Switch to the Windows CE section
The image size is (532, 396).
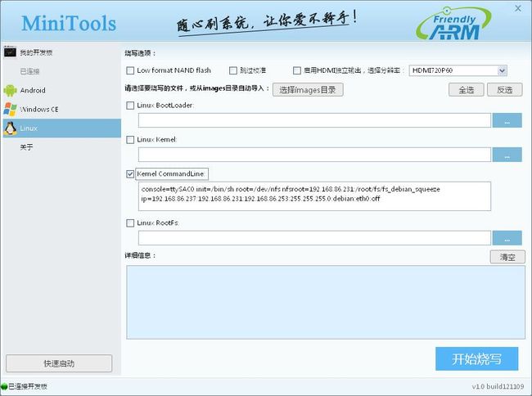(61, 109)
